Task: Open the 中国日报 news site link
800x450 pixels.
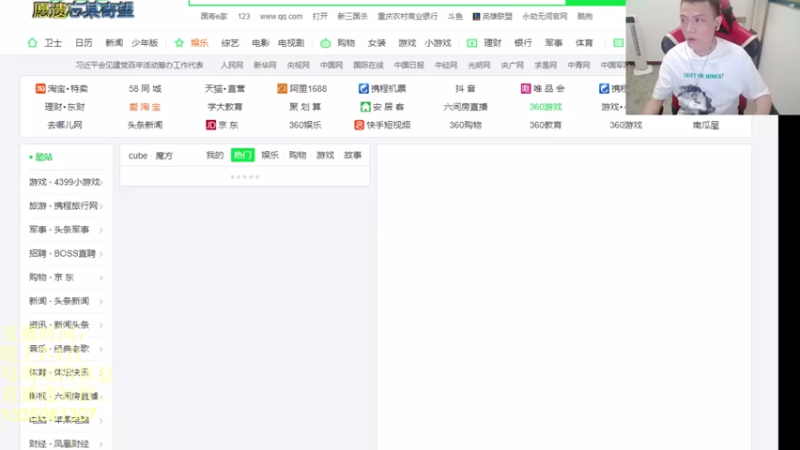Action: [409, 65]
